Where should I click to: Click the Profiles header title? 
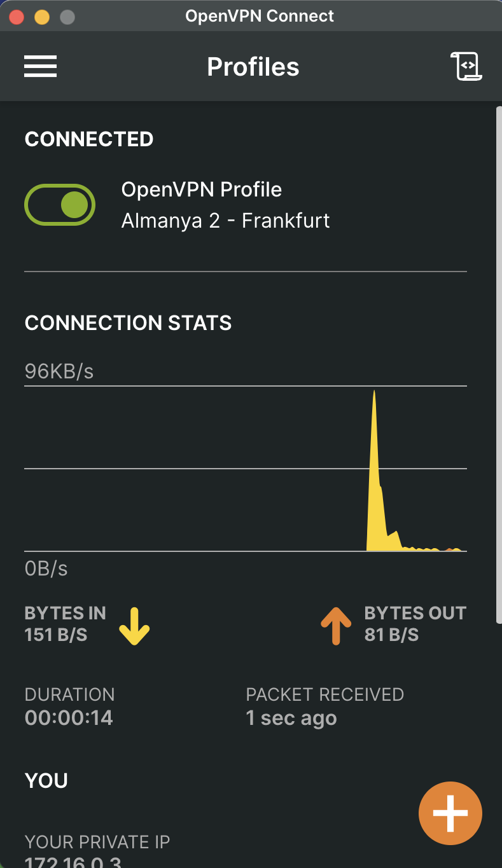[253, 67]
